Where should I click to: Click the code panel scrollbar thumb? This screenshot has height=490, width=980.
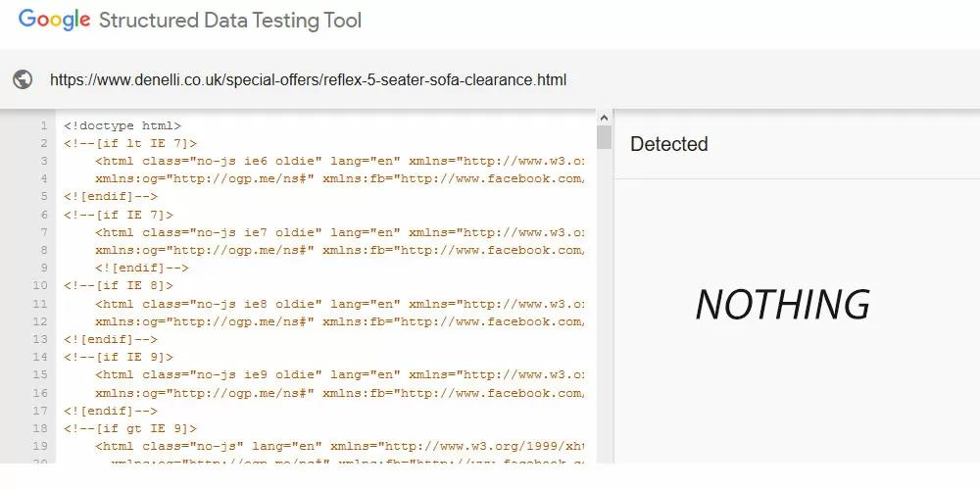(604, 137)
